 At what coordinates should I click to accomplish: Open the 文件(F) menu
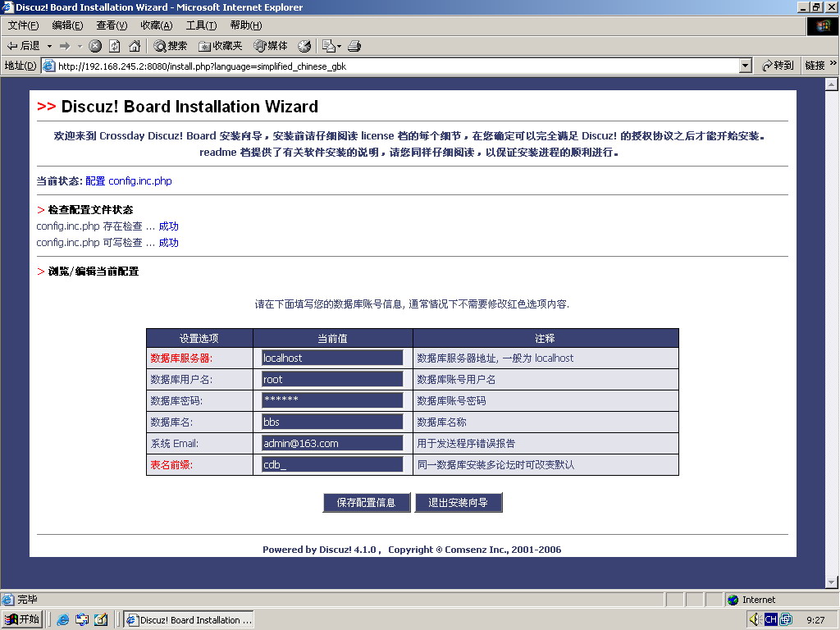(23, 25)
